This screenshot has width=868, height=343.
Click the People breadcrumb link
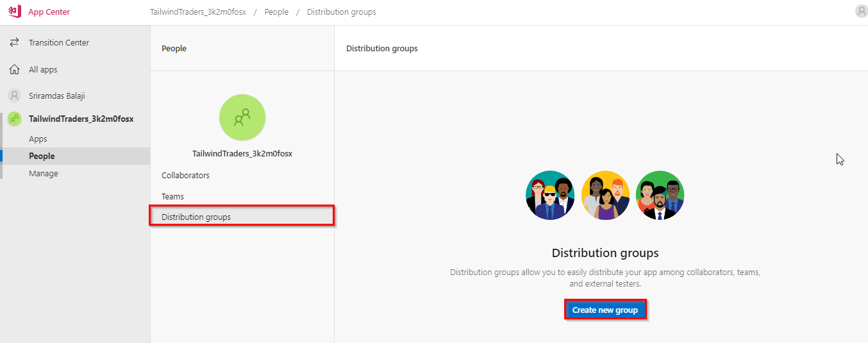(x=276, y=12)
